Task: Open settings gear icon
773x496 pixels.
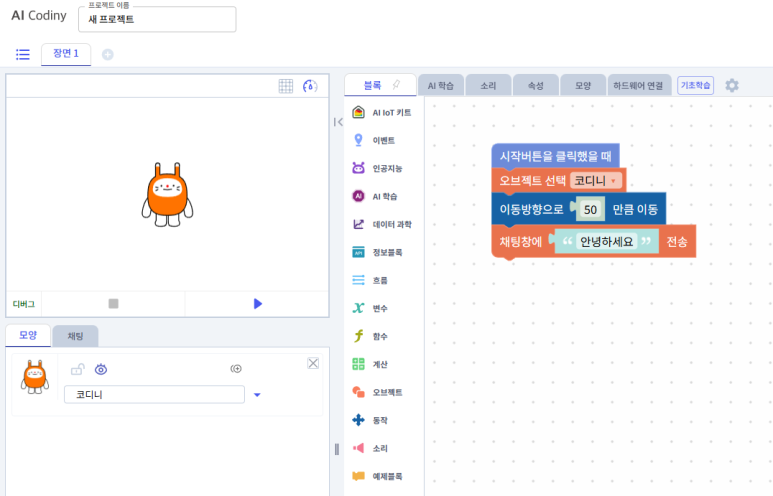Action: pos(732,85)
